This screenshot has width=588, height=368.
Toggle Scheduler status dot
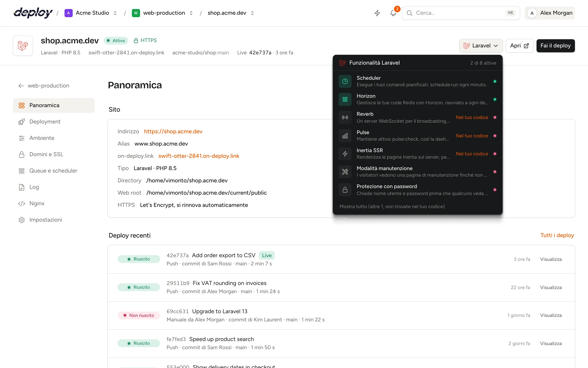pos(495,81)
